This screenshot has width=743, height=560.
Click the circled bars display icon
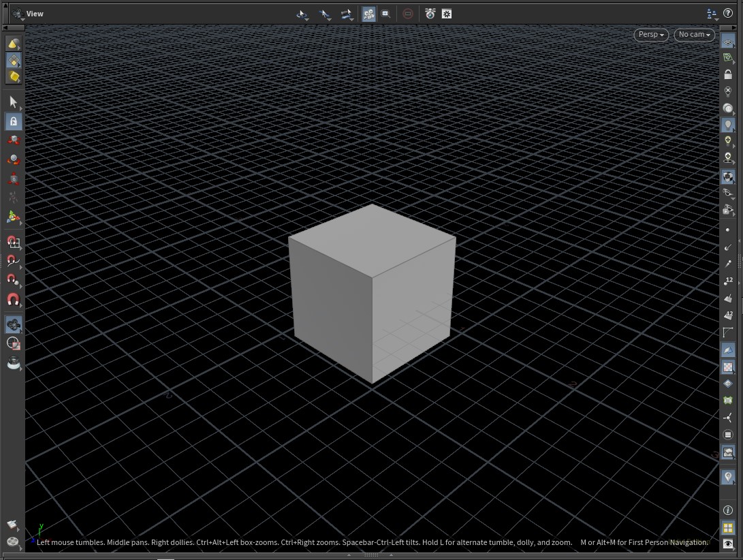pos(728,435)
